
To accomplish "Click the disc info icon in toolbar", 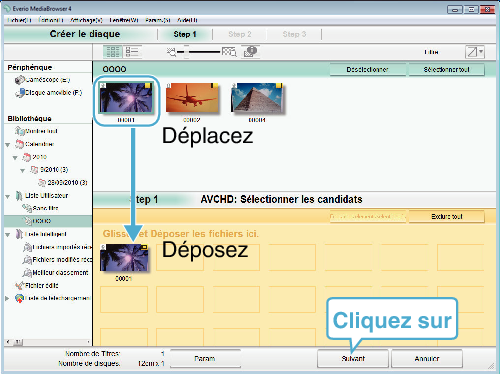I will (250, 52).
